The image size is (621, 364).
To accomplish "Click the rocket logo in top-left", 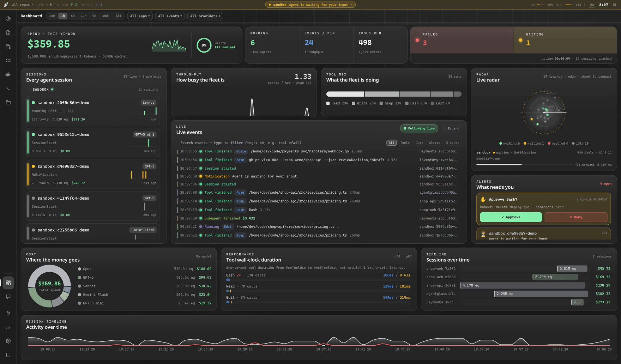I will pos(6,5).
